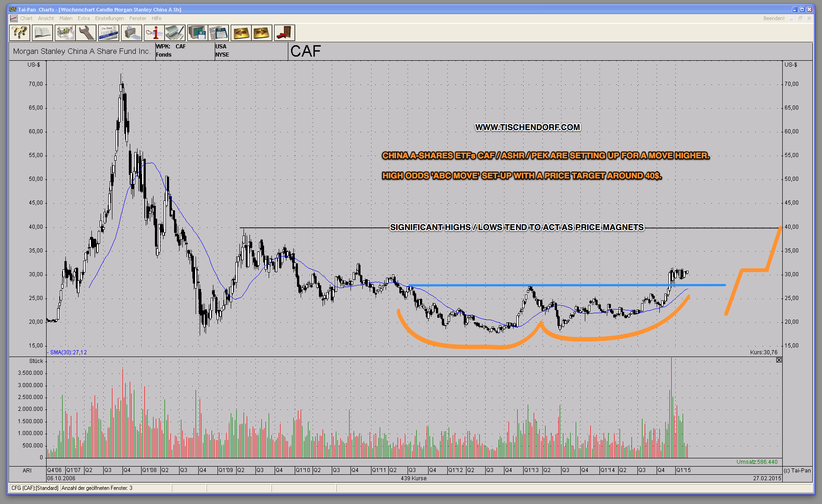Open the Malen menu

[66, 18]
